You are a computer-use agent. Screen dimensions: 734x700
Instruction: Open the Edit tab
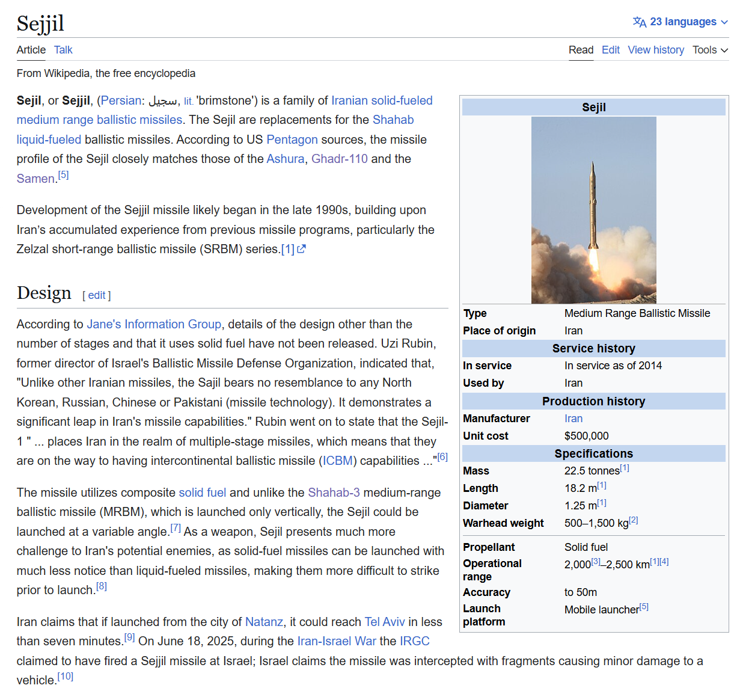coord(611,50)
